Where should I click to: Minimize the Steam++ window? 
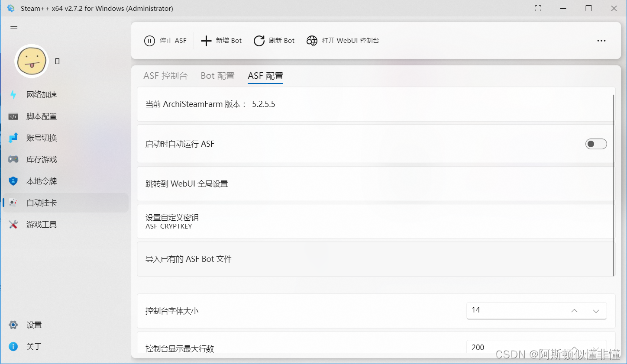click(x=563, y=8)
